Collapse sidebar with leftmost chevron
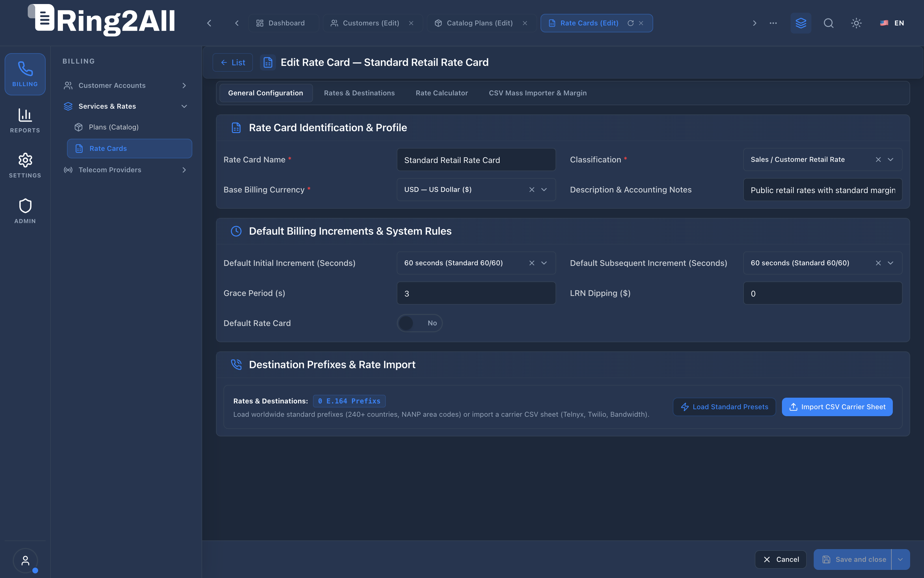The image size is (924, 578). point(209,23)
